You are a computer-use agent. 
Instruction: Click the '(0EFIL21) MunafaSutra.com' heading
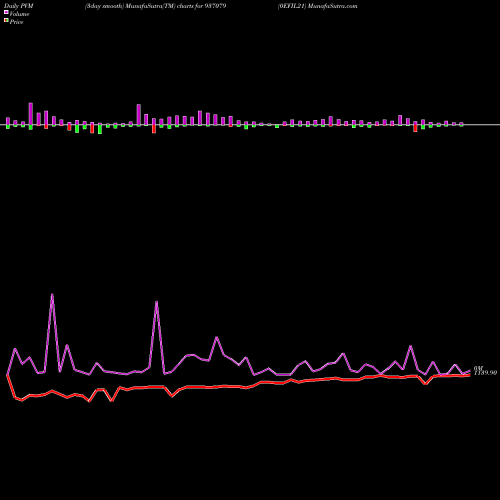pos(318,6)
